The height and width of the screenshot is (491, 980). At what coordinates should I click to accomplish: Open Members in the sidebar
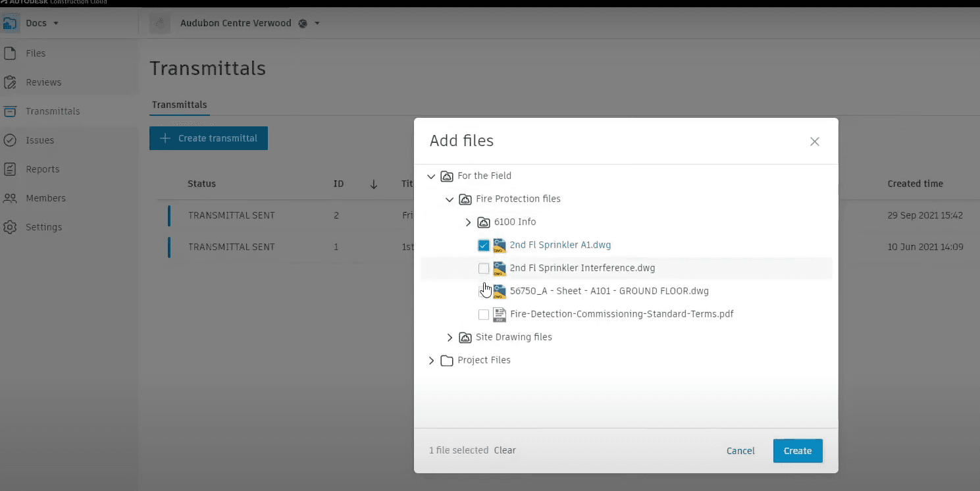[x=45, y=198]
